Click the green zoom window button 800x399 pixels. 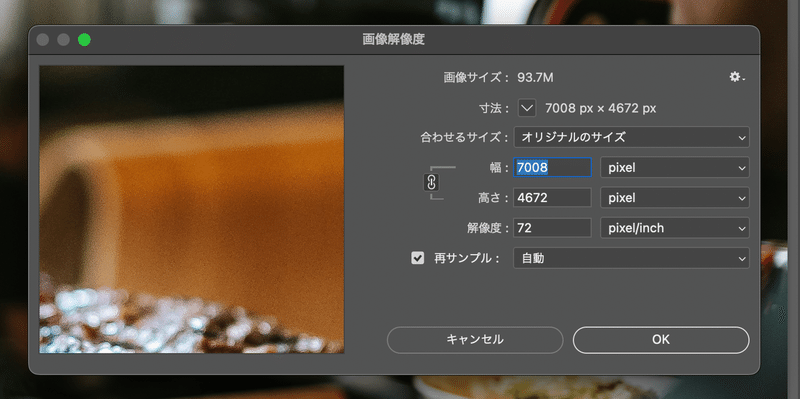click(x=84, y=39)
